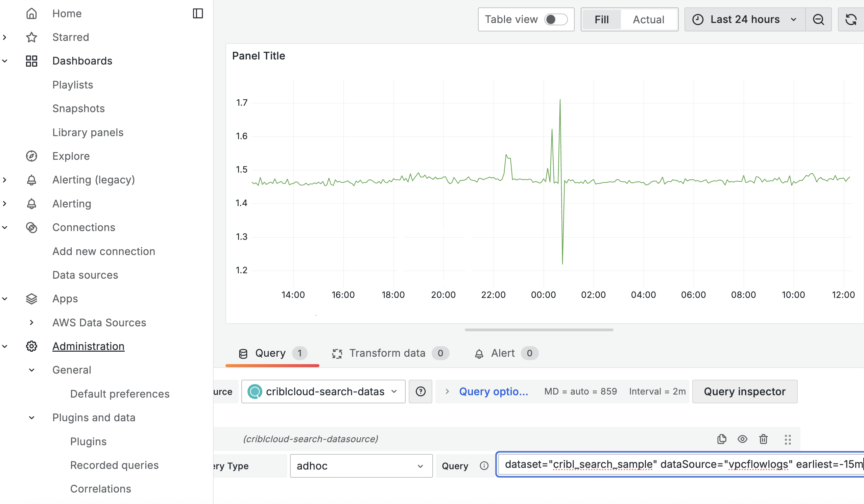This screenshot has width=864, height=504.
Task: Click the query drag handle icon
Action: coord(787,439)
